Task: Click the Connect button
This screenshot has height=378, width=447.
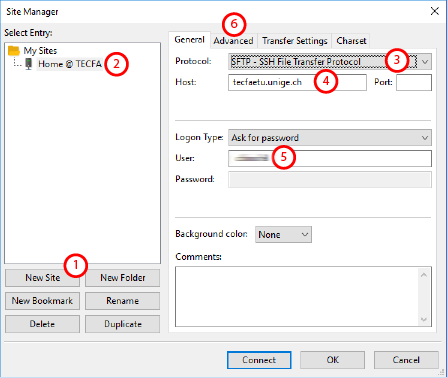Action: 259,360
